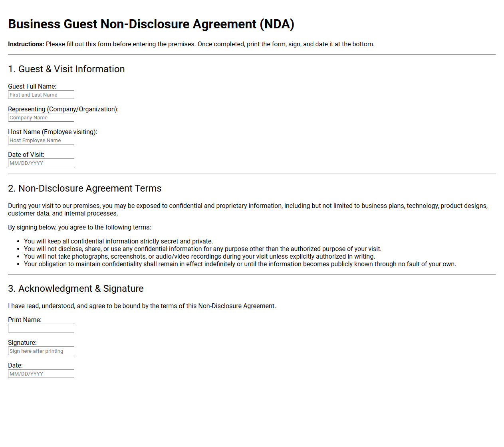The image size is (504, 447).
Task: Click the 'Instructions:' bold label
Action: click(26, 44)
